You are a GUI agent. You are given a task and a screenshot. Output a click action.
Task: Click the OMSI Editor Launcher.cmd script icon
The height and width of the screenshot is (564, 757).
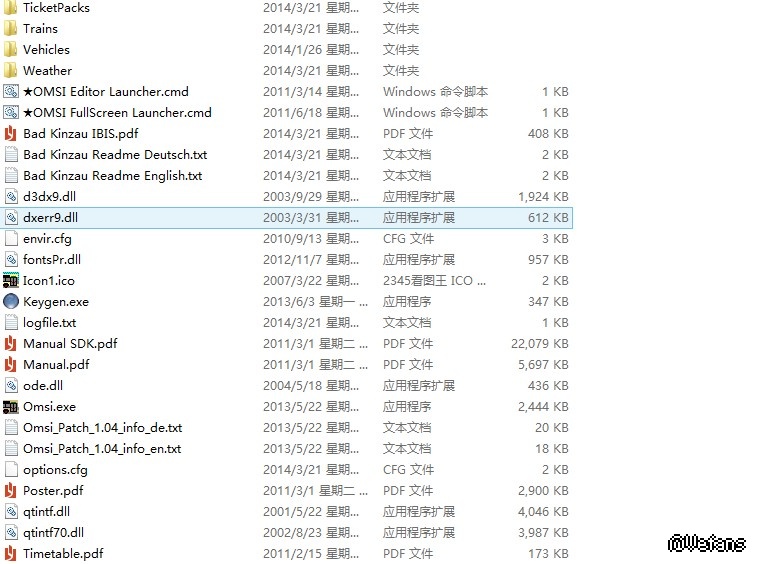(x=11, y=92)
